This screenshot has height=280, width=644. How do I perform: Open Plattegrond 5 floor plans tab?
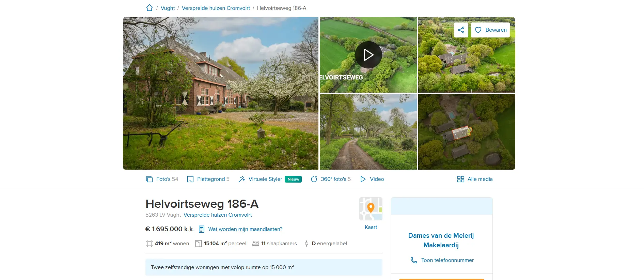(208, 179)
